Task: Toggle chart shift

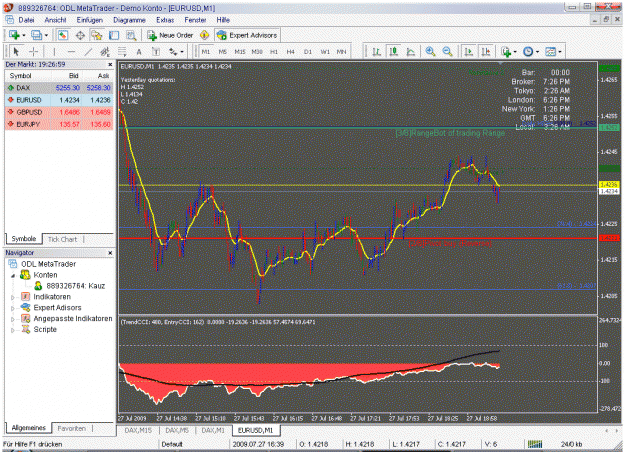Action: 486,51
